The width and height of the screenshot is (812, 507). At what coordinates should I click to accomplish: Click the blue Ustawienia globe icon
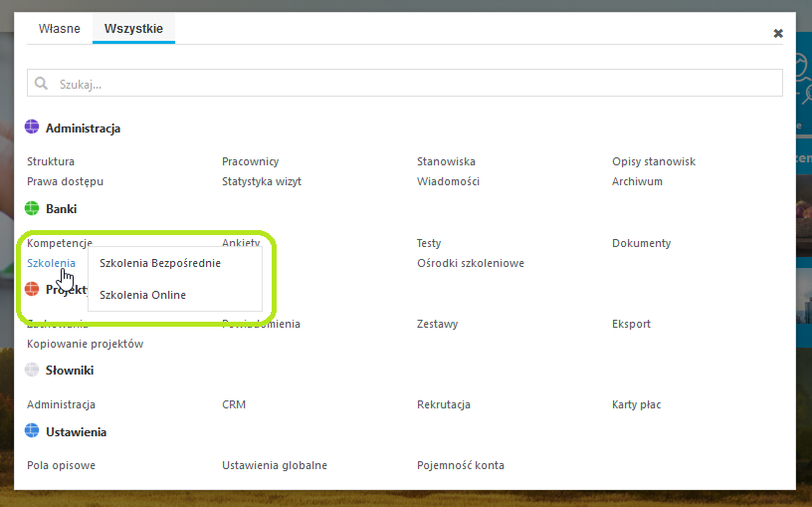[32, 430]
